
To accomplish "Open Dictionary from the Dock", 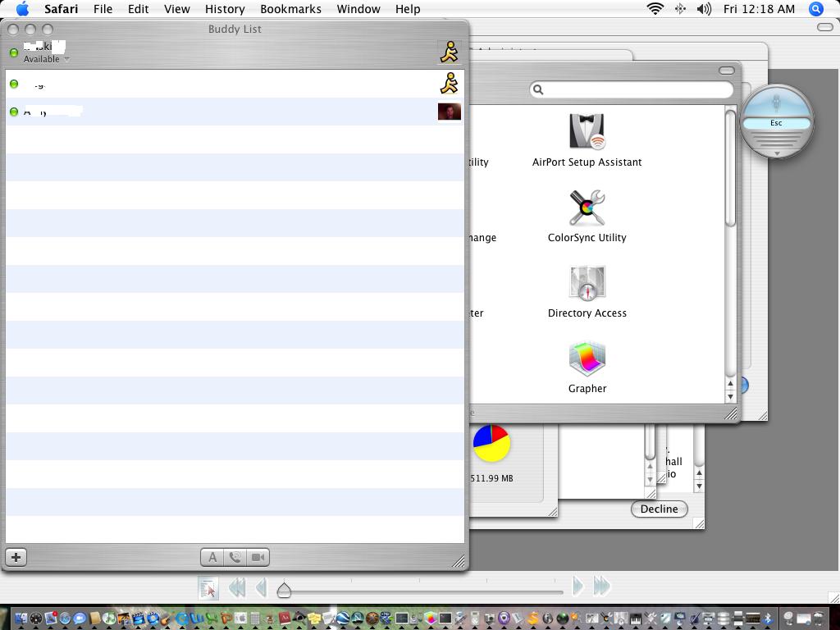I will [x=285, y=618].
